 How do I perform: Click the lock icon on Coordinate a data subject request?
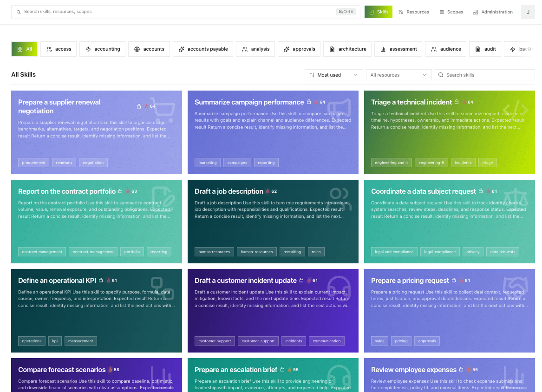click(481, 191)
